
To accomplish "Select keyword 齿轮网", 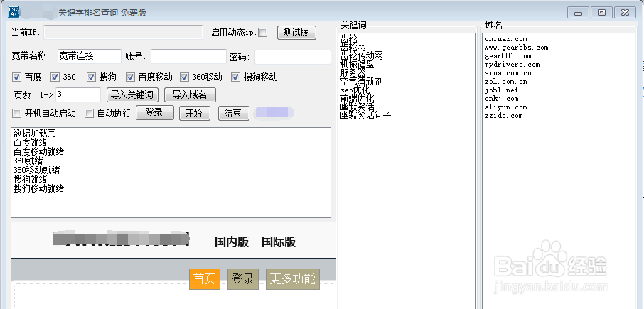I will coord(353,48).
